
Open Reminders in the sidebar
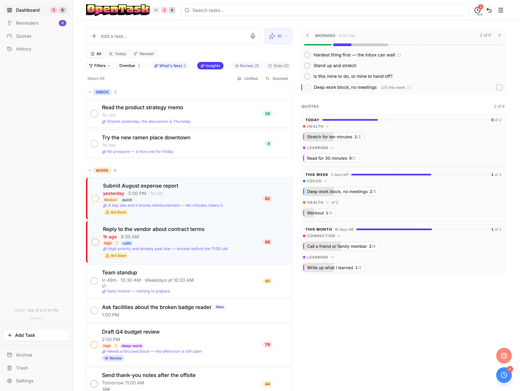(x=37, y=23)
